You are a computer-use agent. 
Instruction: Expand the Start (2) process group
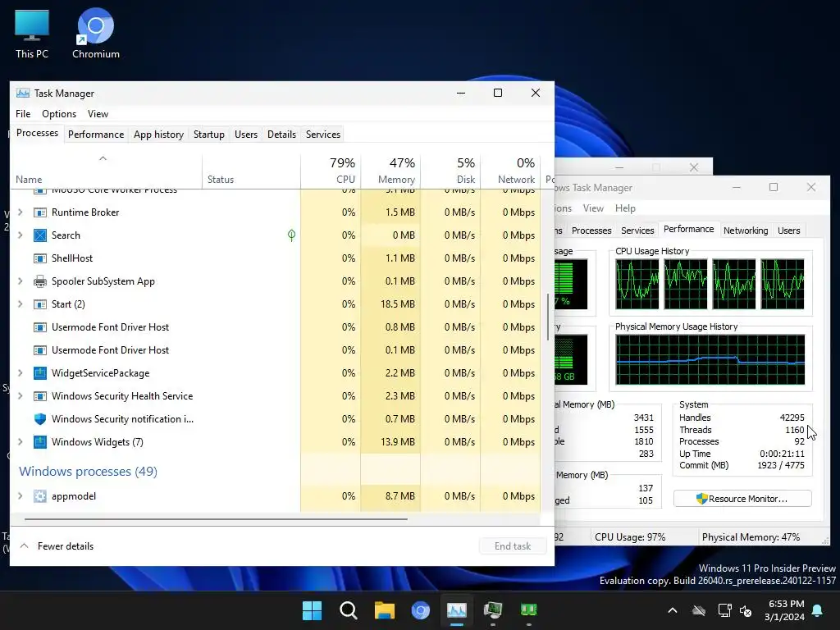21,304
